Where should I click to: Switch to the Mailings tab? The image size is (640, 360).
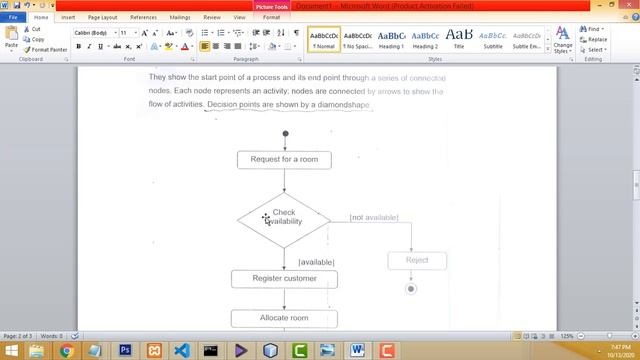[x=180, y=17]
